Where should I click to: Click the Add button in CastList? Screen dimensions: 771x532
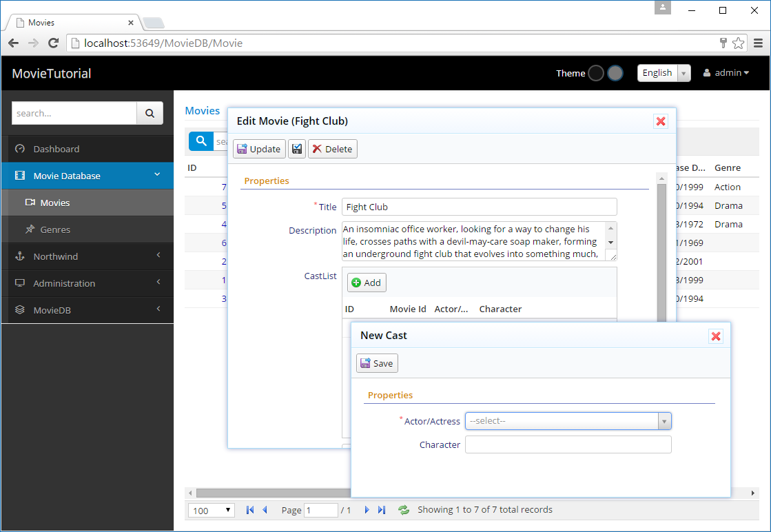(x=366, y=283)
